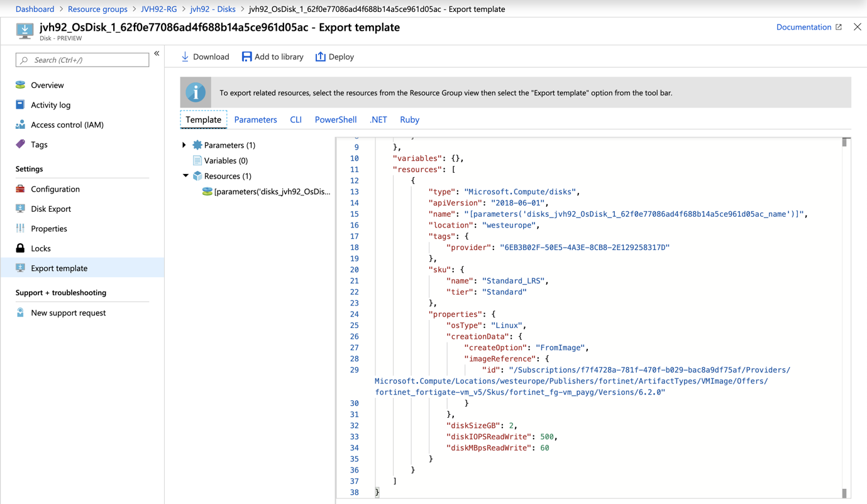Viewport: 867px width, 504px height.
Task: Click the Tags icon in sidebar
Action: tap(20, 145)
